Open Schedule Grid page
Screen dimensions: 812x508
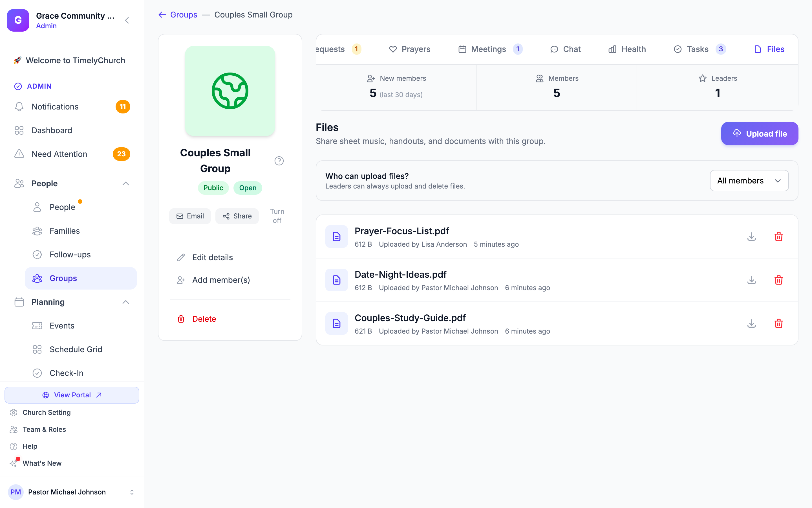click(x=81, y=349)
